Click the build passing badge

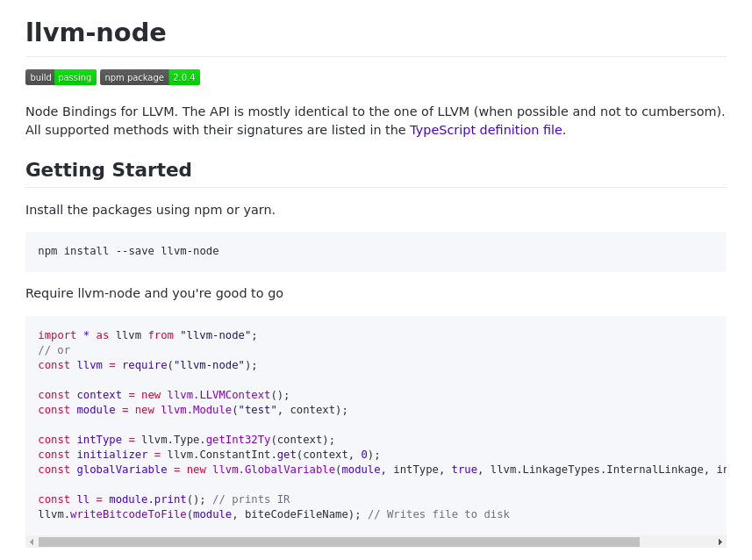pyautogui.click(x=61, y=77)
